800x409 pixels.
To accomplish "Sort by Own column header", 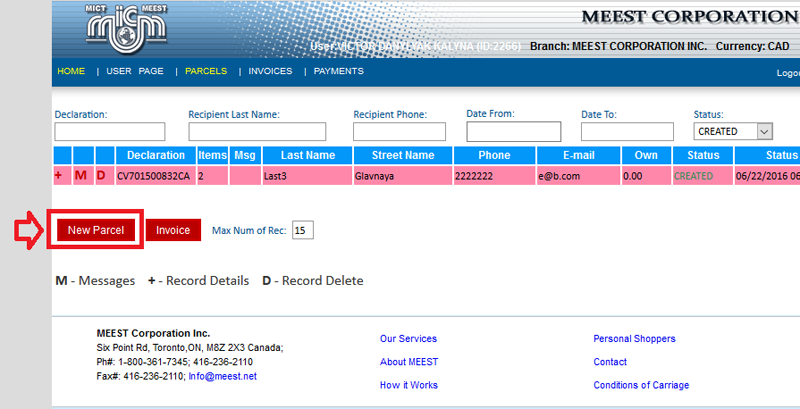I will [x=646, y=156].
